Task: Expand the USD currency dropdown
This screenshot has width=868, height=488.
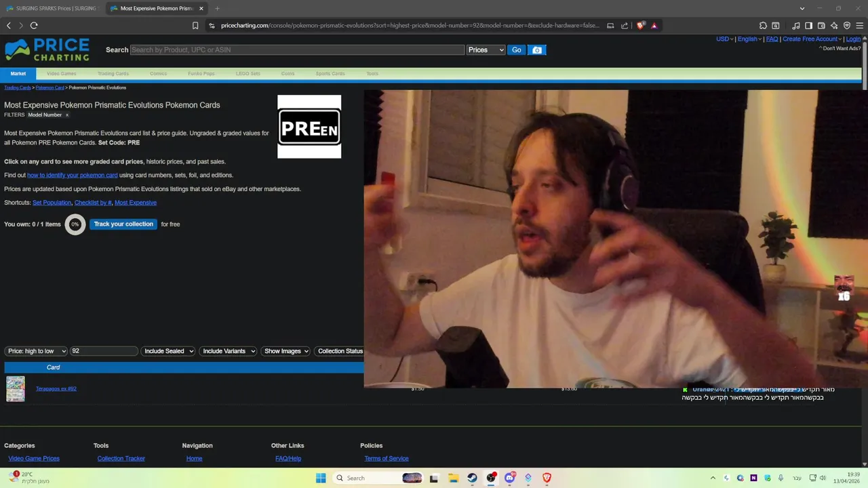Action: pyautogui.click(x=725, y=39)
